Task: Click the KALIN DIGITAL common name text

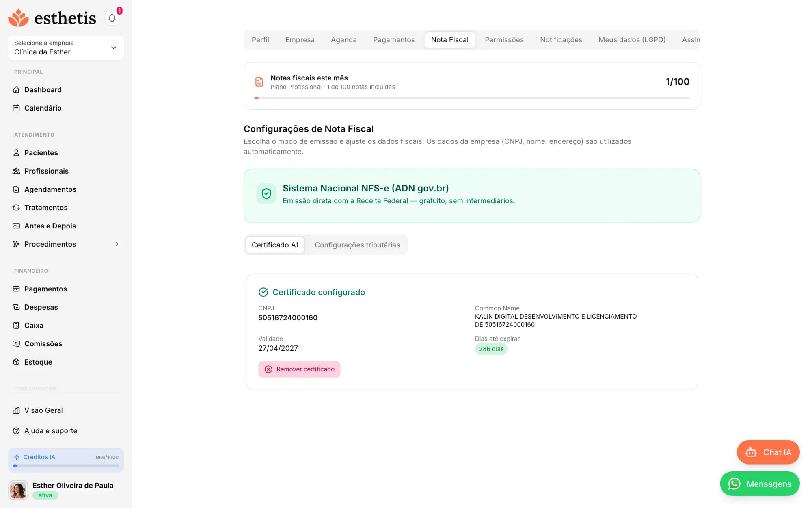Action: (556, 321)
